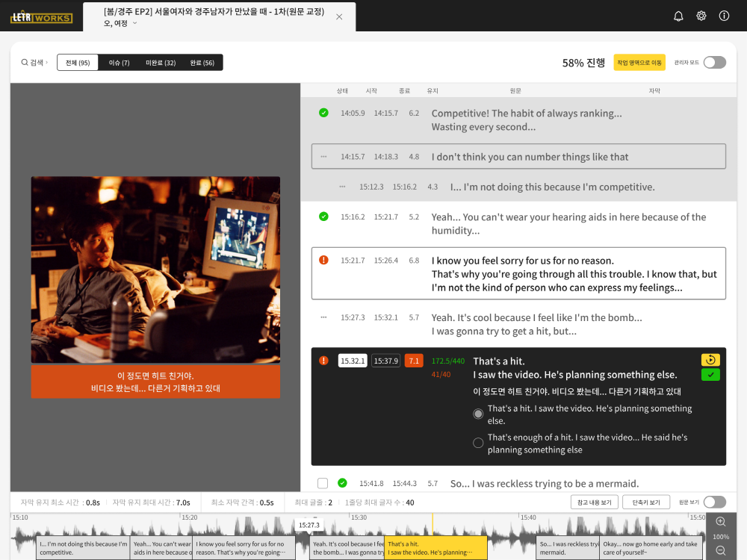Screen dimensions: 747x560
Task: Zoom in the waveform timeline
Action: tap(721, 522)
